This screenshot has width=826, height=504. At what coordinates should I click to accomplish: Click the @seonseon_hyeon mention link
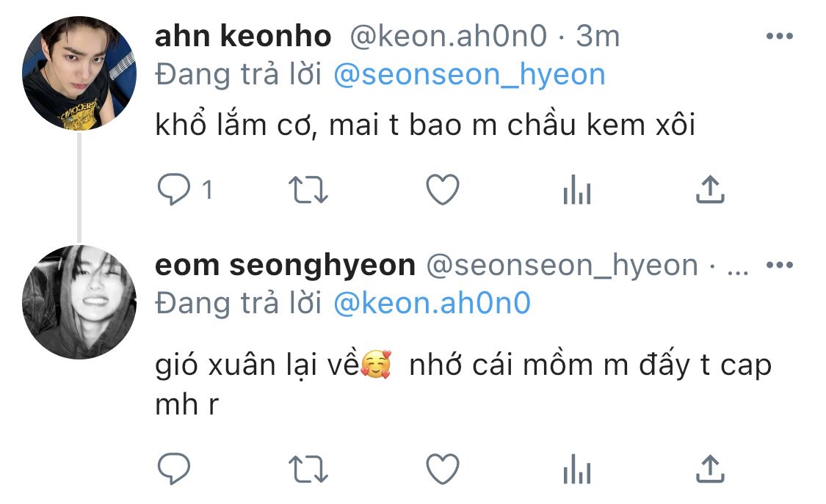coord(469,75)
